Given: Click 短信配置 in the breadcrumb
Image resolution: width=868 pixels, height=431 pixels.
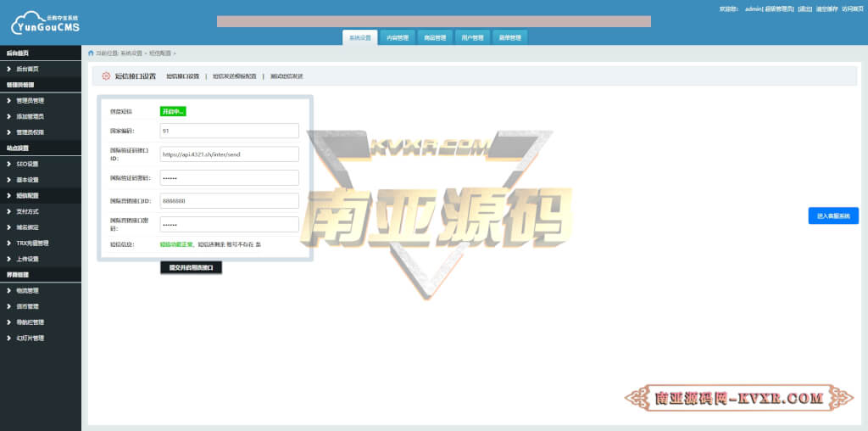Looking at the screenshot, I should pos(160,53).
